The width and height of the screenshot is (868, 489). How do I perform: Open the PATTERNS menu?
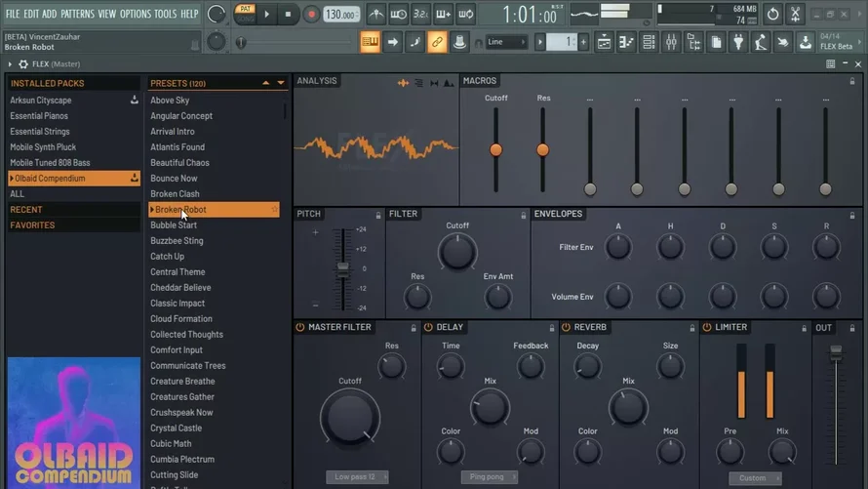[77, 14]
